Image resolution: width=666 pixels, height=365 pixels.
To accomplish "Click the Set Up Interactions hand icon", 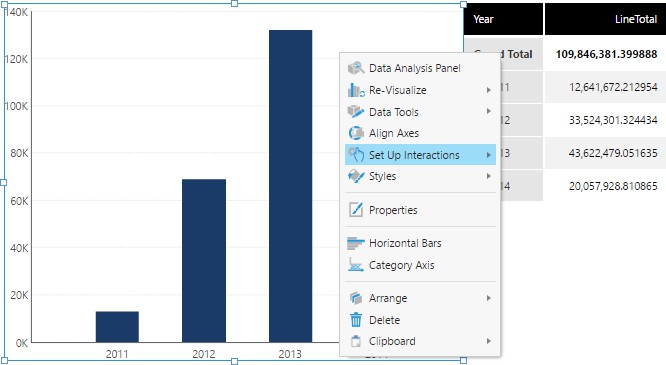I will [356, 155].
